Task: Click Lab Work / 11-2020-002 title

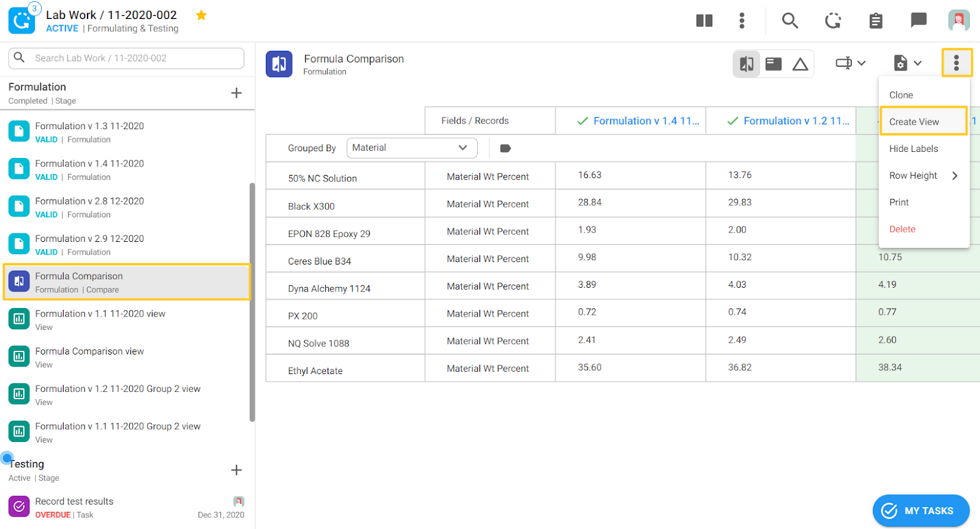Action: [x=111, y=15]
